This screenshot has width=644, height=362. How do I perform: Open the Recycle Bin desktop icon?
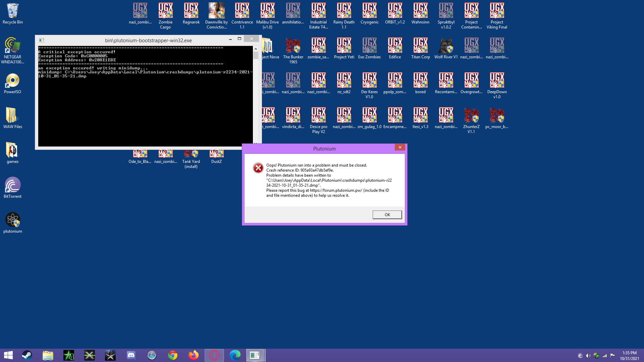pos(13,14)
